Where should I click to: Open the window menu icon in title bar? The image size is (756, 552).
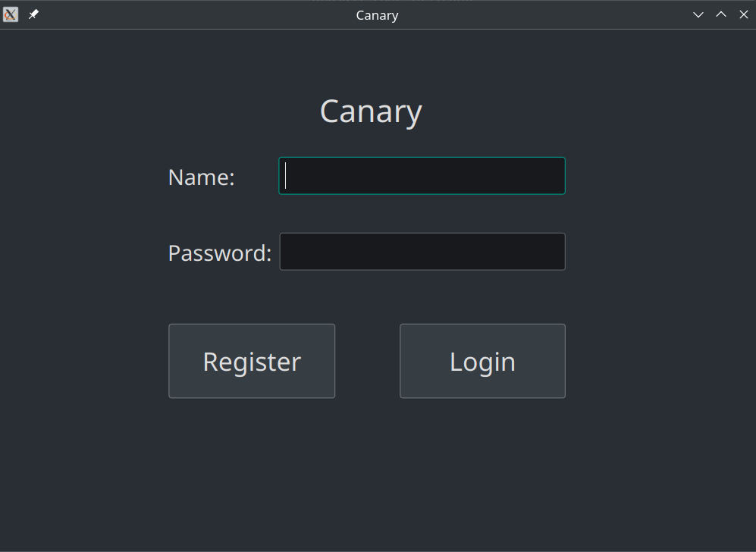click(11, 14)
